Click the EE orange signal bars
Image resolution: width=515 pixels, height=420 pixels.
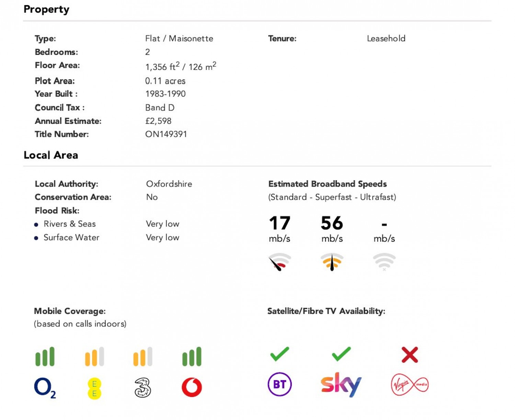point(94,357)
